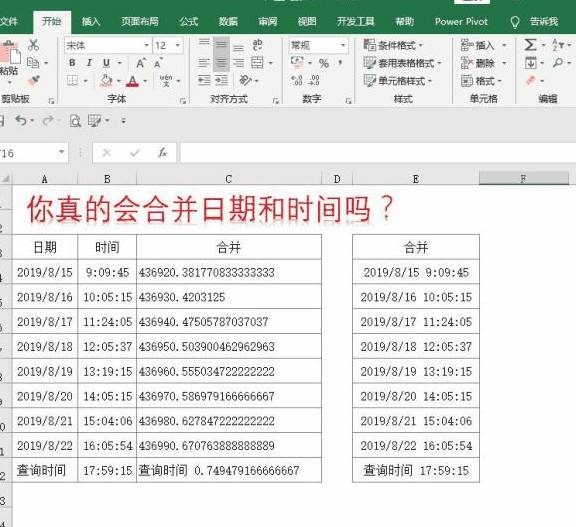Apply the fill color bucket
The image size is (576, 527).
(106, 80)
